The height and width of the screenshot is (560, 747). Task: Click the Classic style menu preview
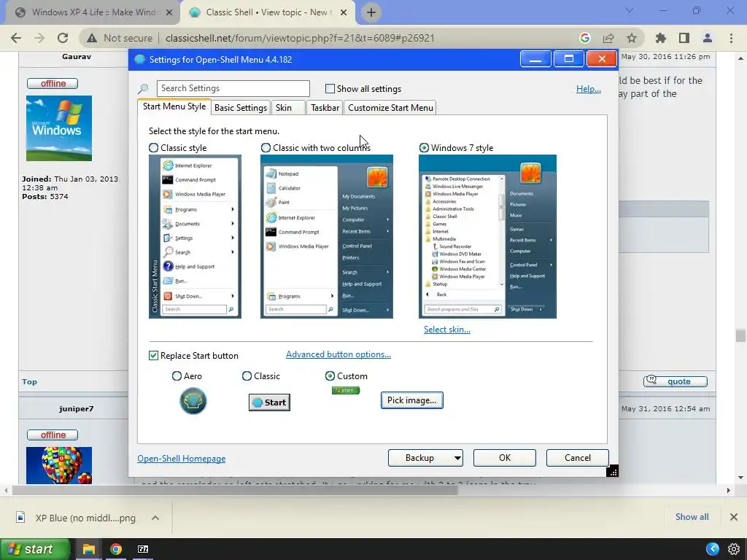[195, 237]
